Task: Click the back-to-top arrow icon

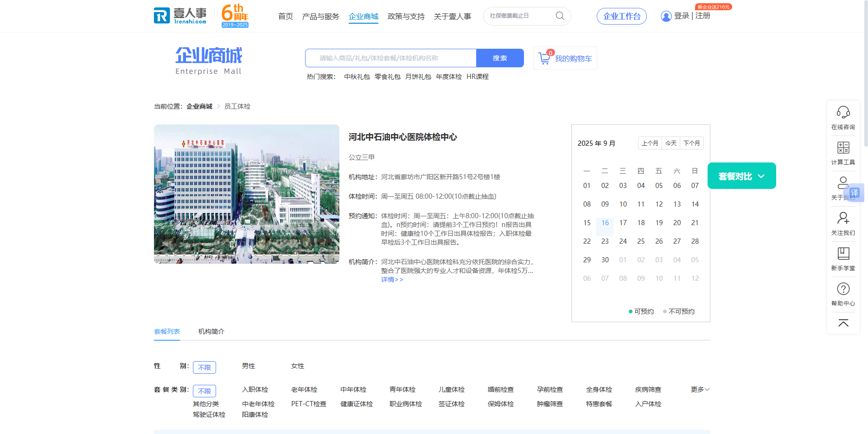Action: 843,323
